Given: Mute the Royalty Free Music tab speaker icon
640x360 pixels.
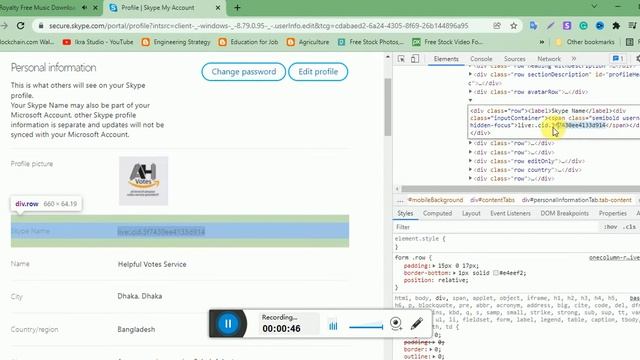Looking at the screenshot, I should [x=84, y=7].
